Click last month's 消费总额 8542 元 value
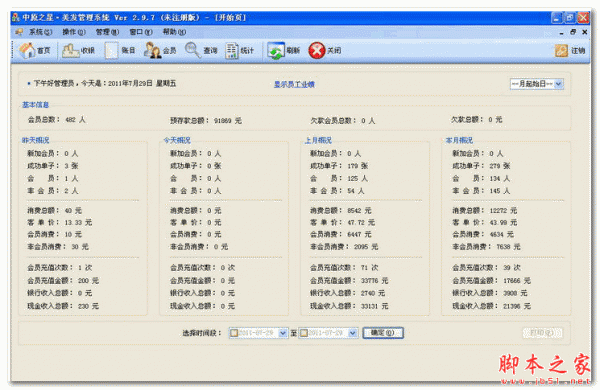 (x=341, y=211)
